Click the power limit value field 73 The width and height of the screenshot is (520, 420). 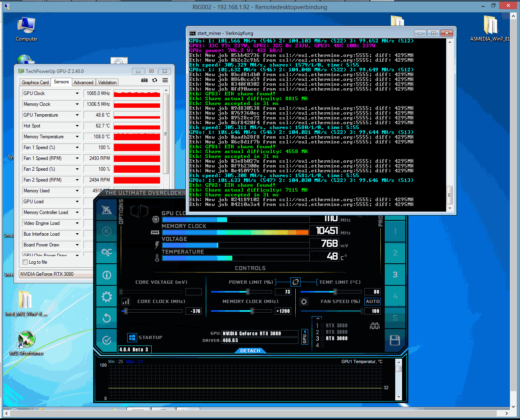[283, 292]
